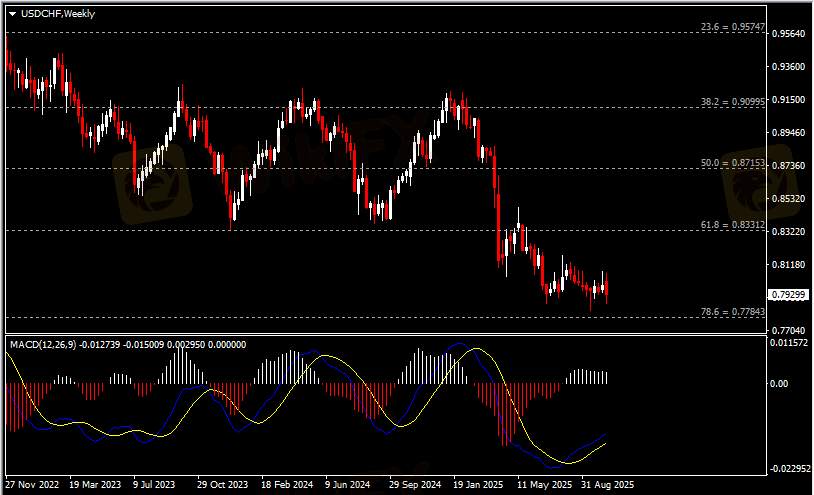The image size is (814, 495).
Task: Click the MACD zero level 0.00
Action: 779,383
